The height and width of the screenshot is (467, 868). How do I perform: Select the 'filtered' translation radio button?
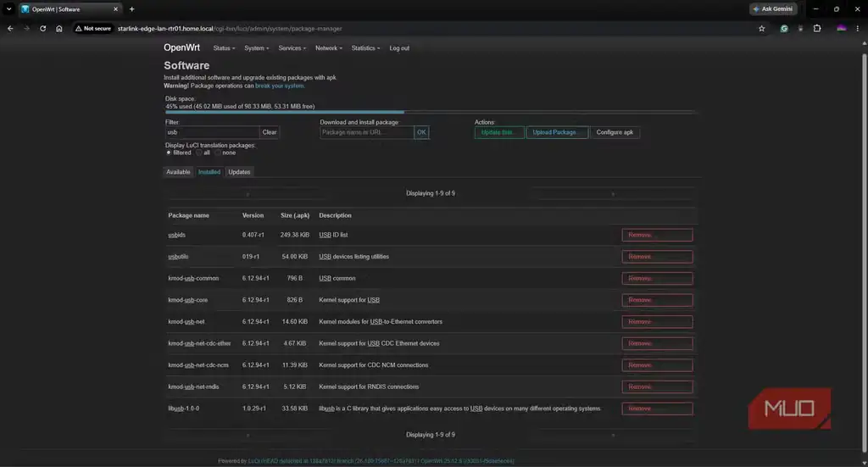[x=169, y=153]
